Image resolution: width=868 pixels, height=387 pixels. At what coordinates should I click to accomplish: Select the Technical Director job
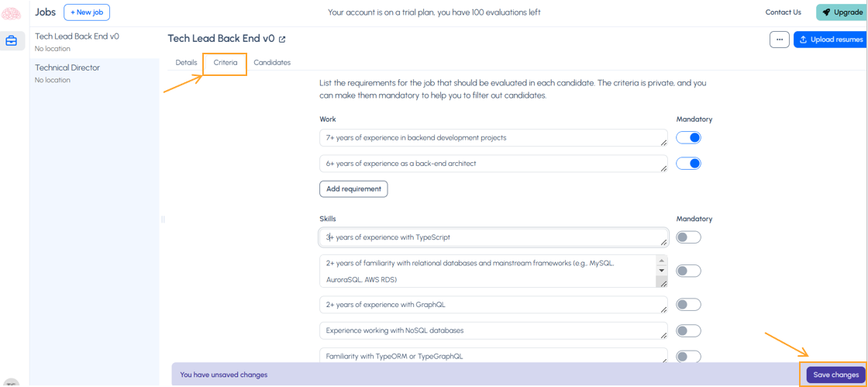click(x=95, y=73)
